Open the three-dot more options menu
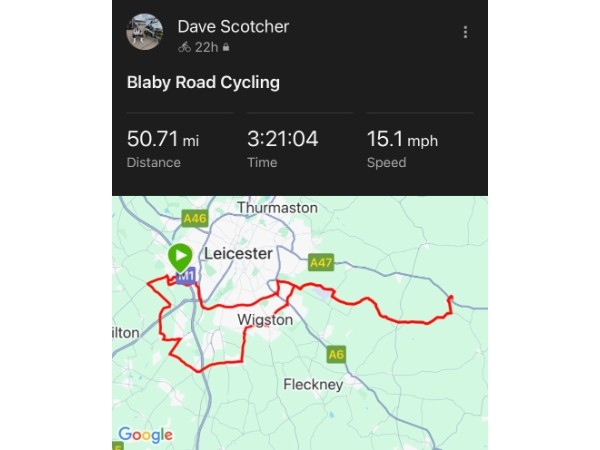 [465, 32]
